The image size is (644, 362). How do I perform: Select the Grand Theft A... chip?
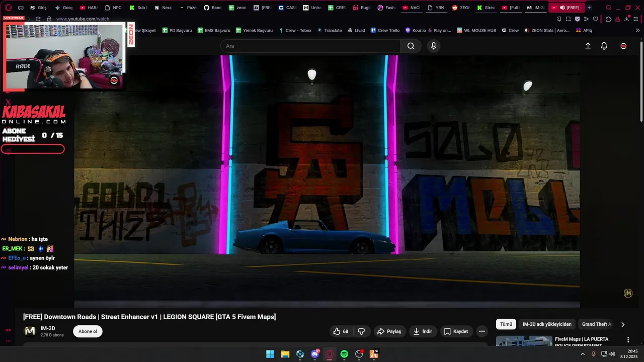click(597, 324)
